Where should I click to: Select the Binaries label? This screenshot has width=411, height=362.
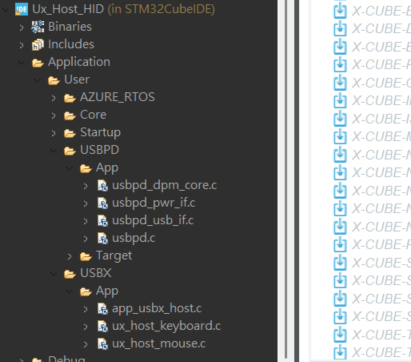70,27
